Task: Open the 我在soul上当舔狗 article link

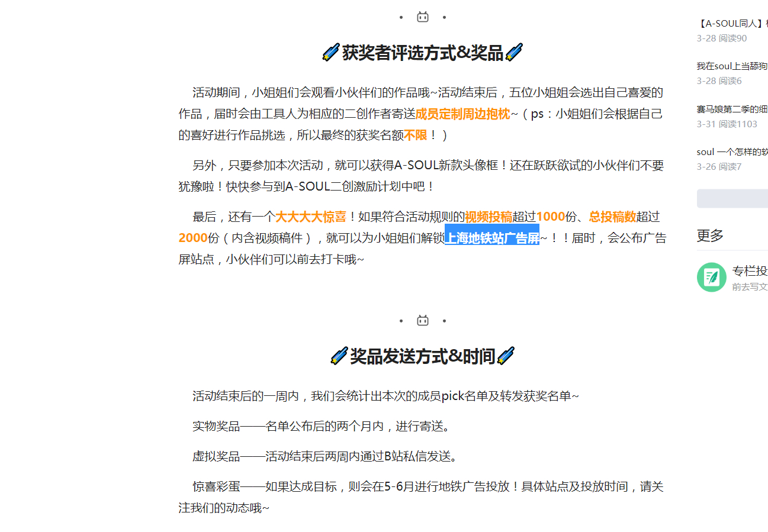Action: point(732,66)
